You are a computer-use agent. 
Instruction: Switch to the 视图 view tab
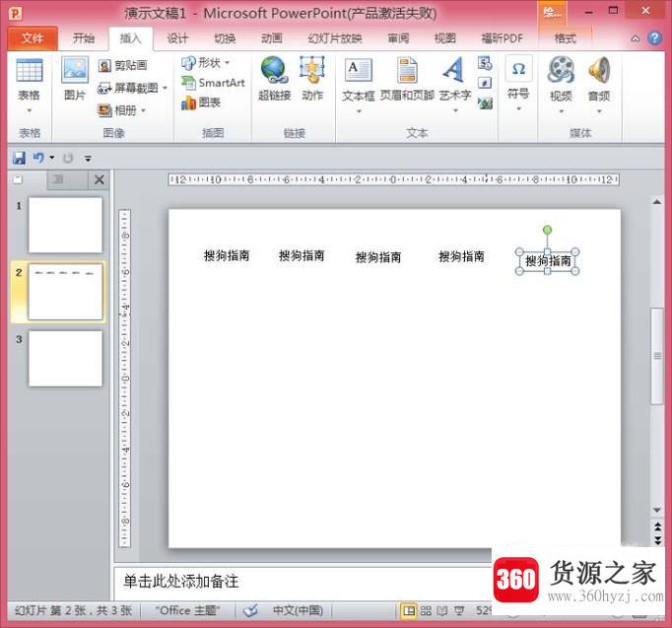(444, 38)
